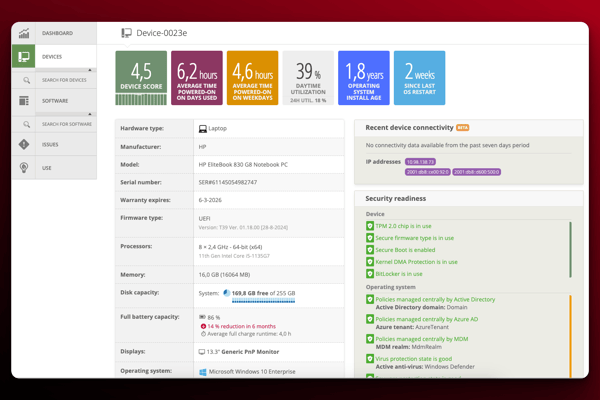The image size is (600, 400).
Task: Click the Devices monitor icon in sidebar
Action: [24, 57]
